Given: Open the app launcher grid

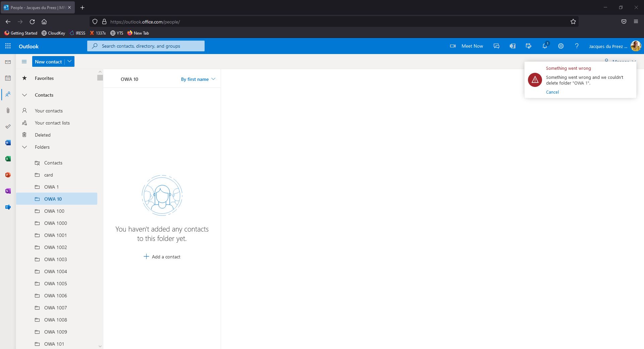Looking at the screenshot, I should point(8,46).
